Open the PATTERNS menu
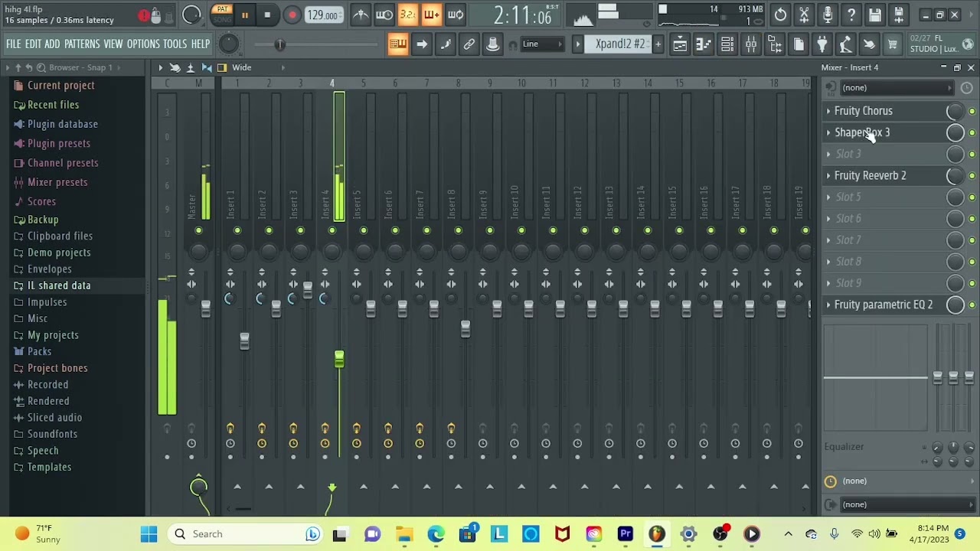The height and width of the screenshot is (551, 980). click(82, 44)
